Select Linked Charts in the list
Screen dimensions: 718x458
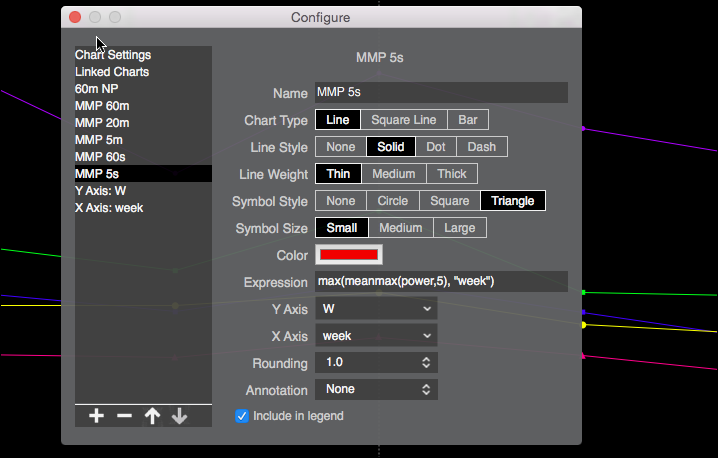[143, 72]
